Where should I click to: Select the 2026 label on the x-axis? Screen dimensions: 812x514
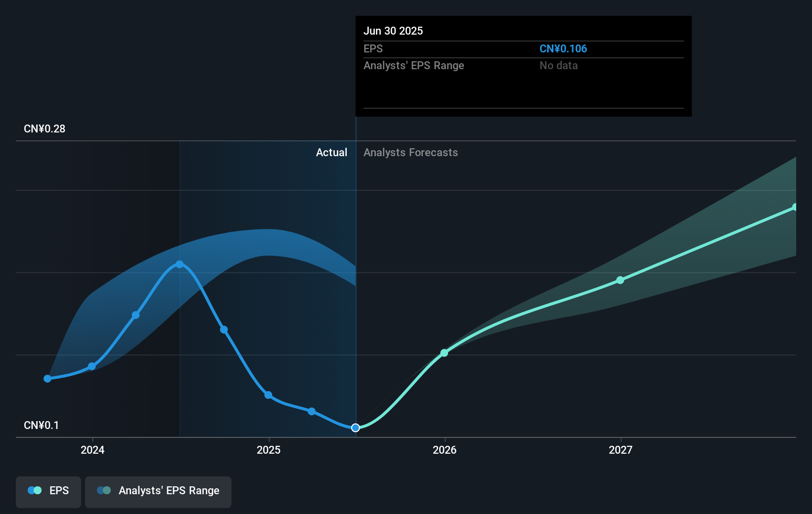coord(444,450)
